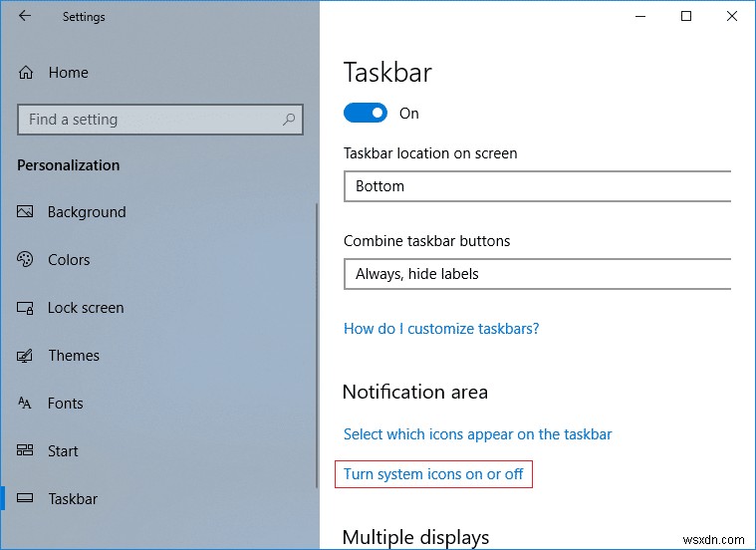The width and height of the screenshot is (756, 550).
Task: Click 'Turn system icons on or off'
Action: [433, 474]
